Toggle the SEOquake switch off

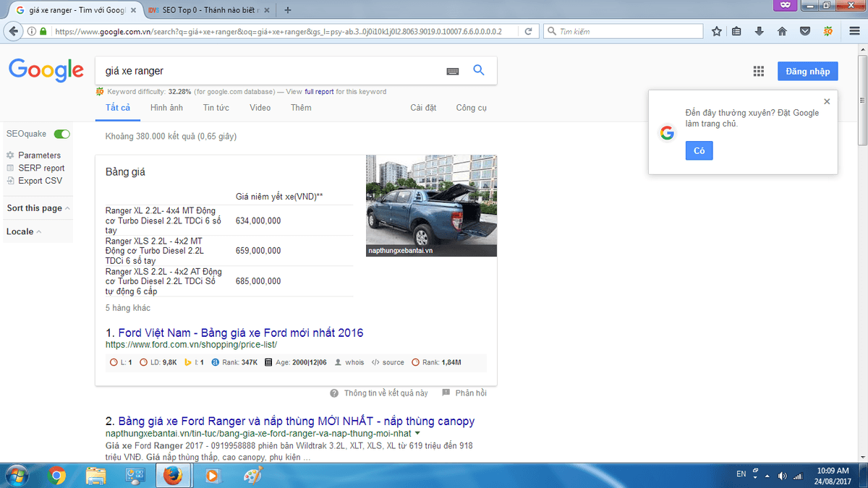pyautogui.click(x=62, y=134)
